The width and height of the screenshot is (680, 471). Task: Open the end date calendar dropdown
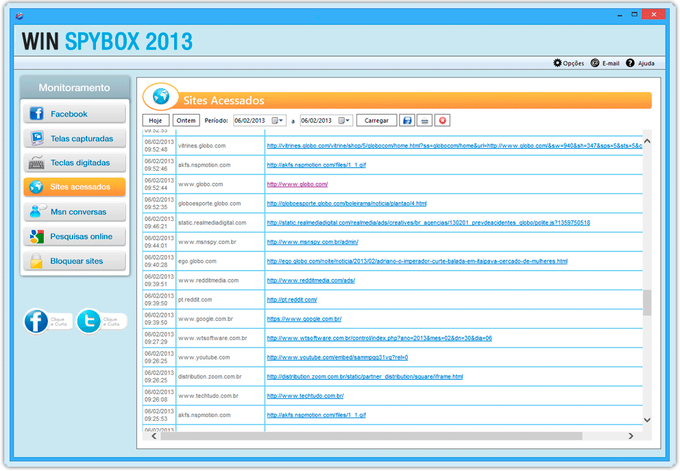[344, 120]
